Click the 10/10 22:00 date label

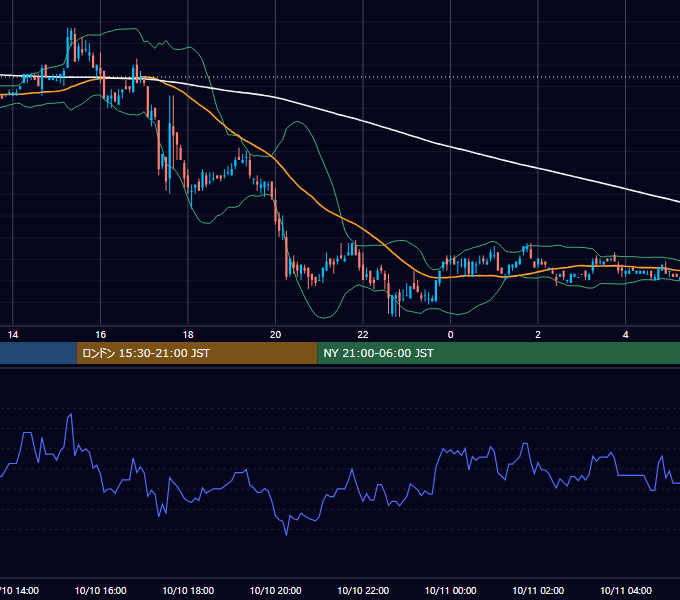click(x=363, y=590)
